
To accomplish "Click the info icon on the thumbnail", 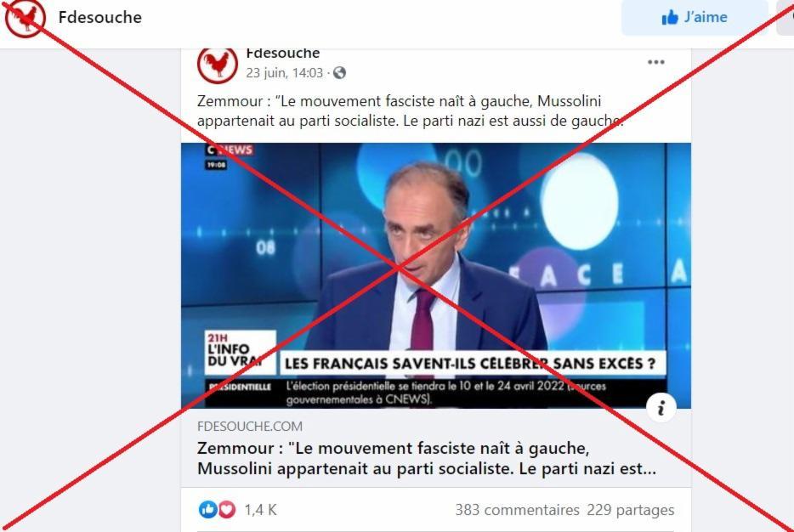I will (x=661, y=407).
